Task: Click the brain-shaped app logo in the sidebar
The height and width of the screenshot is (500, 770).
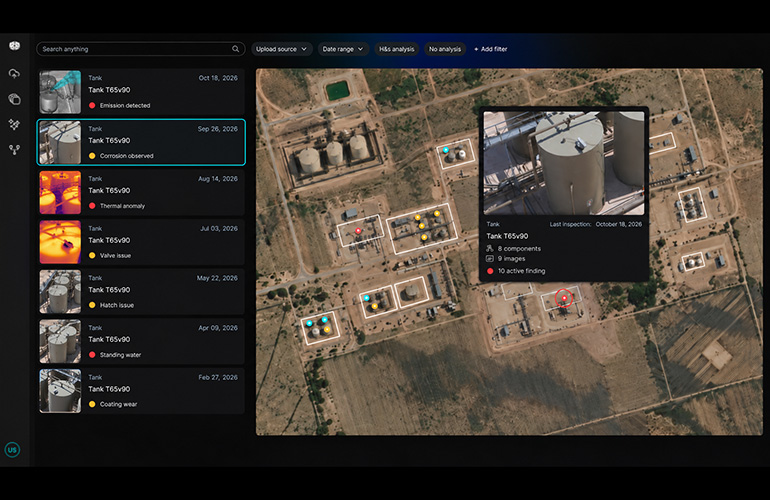Action: click(15, 46)
